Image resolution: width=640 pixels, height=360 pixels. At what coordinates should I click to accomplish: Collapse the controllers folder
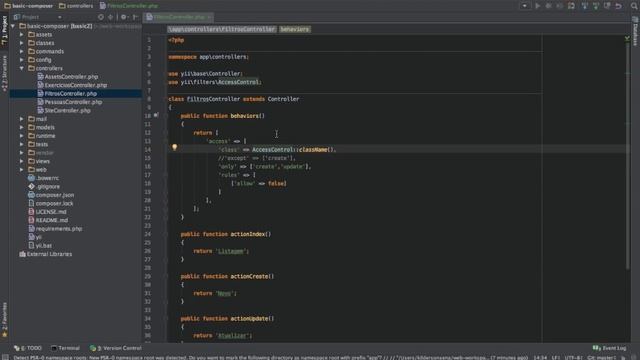(x=22, y=68)
